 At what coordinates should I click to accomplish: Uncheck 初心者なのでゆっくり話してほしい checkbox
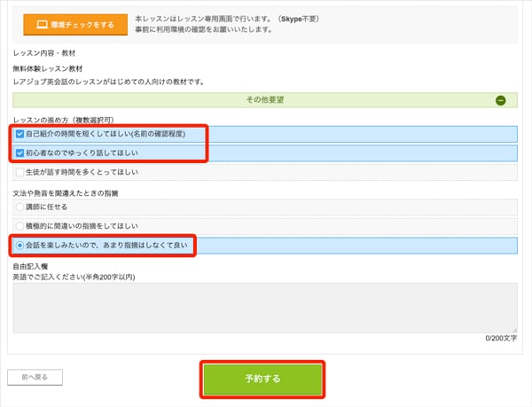pyautogui.click(x=20, y=153)
